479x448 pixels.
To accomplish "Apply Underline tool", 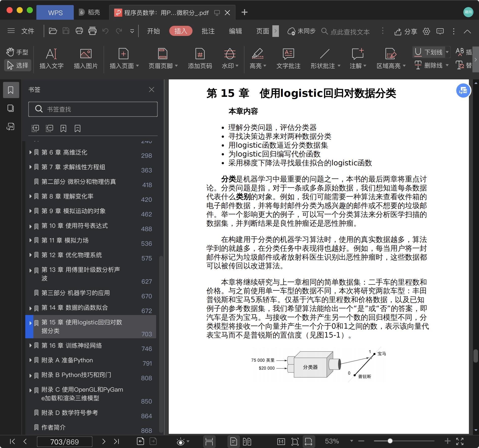I will coord(429,52).
